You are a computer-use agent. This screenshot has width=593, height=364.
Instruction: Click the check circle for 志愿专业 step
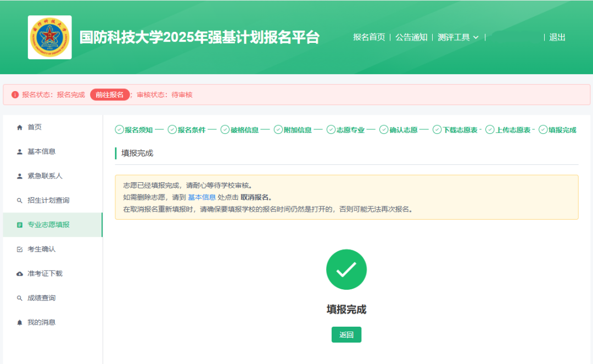pyautogui.click(x=331, y=130)
